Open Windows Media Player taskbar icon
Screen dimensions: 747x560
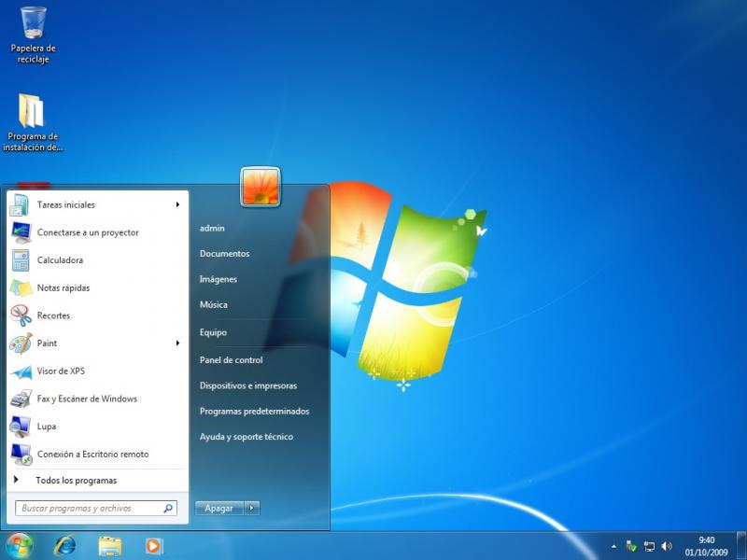click(x=153, y=546)
